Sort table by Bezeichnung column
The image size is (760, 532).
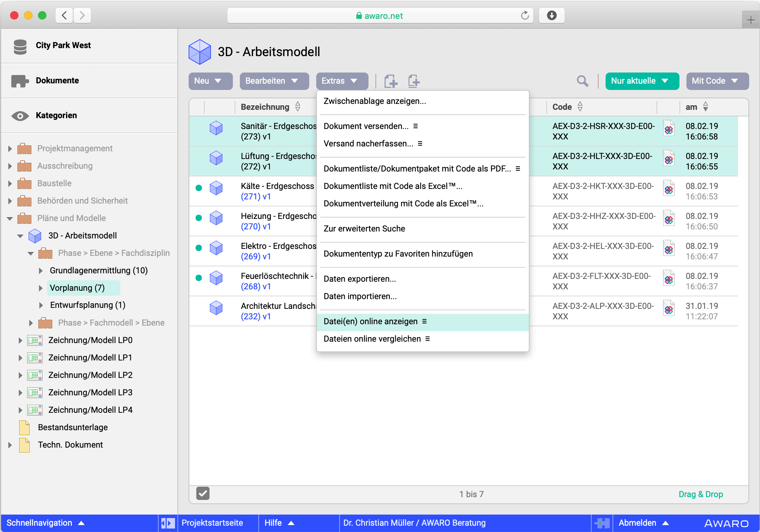click(270, 107)
